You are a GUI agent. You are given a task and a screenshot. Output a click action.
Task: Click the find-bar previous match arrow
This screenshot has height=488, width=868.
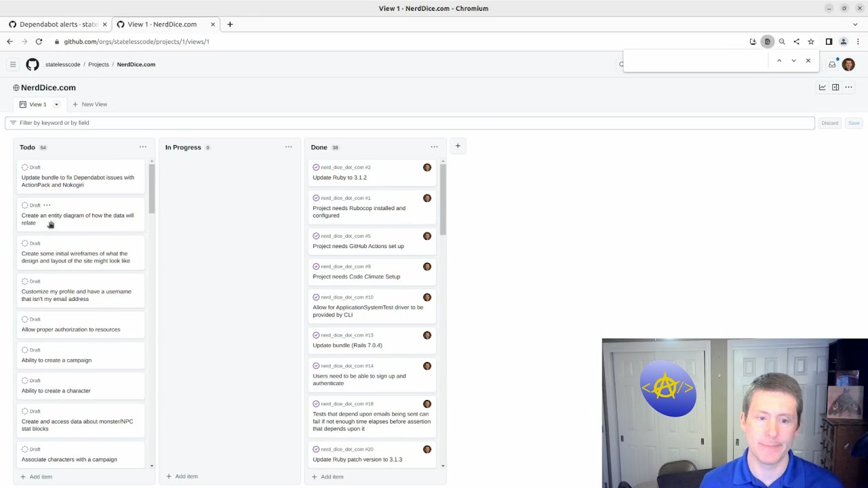779,61
